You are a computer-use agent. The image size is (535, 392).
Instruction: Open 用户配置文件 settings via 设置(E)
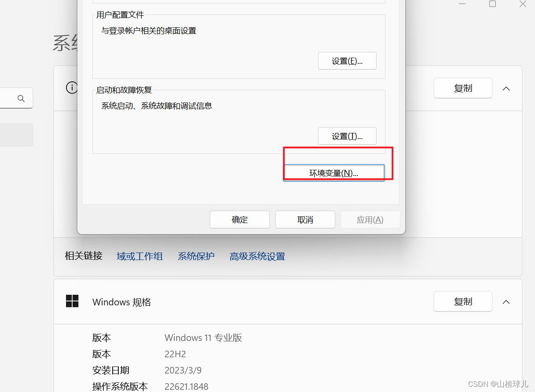click(347, 60)
